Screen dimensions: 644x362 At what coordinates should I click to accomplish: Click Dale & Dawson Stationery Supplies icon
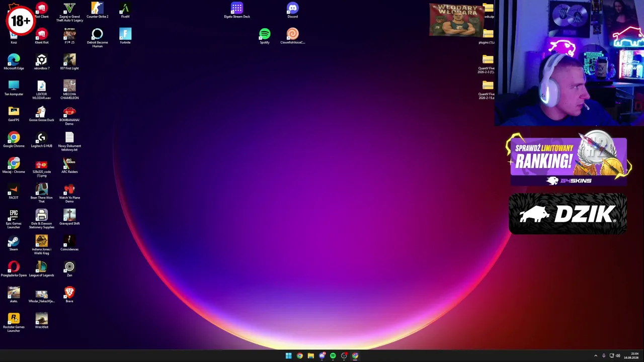coord(41,219)
